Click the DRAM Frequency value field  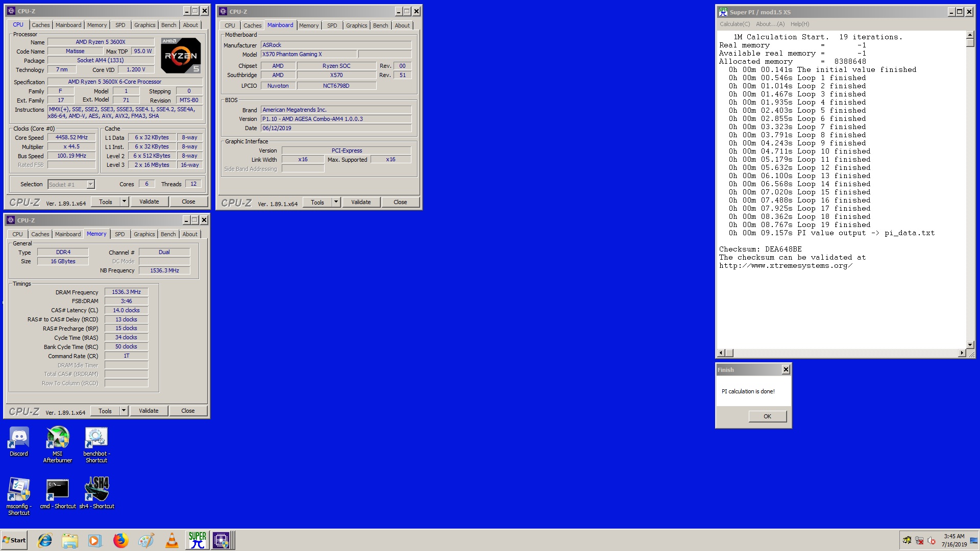point(127,292)
